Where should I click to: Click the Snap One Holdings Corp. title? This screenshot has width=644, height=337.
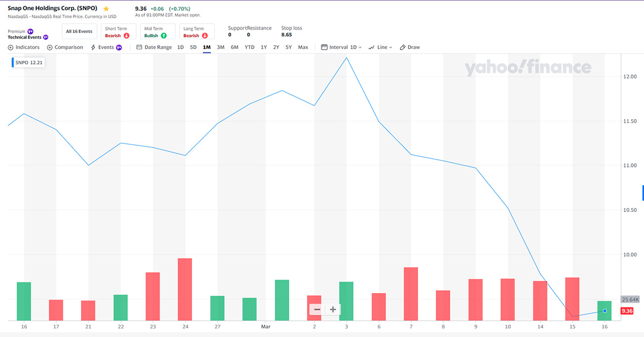(53, 9)
